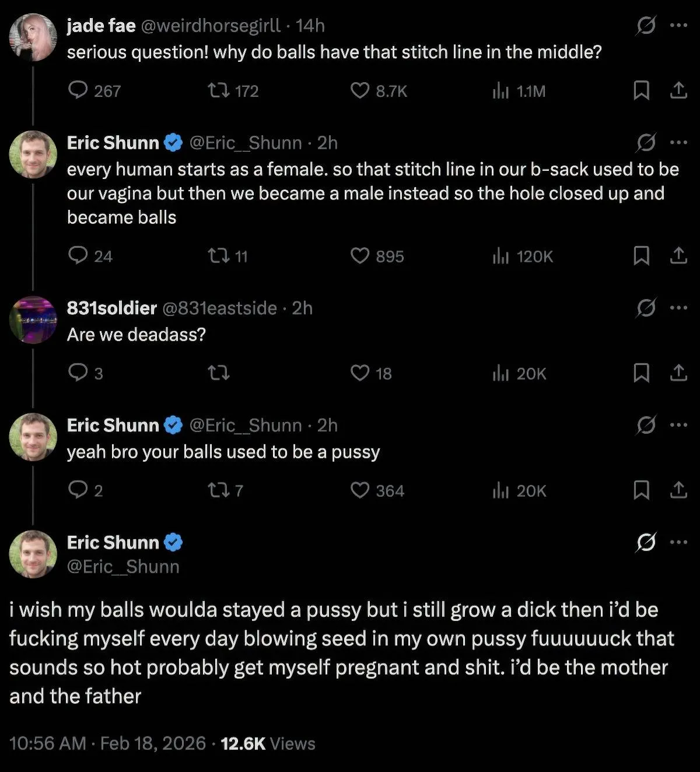
Task: Like jade fae's tweet with 8.7K likes
Action: (360, 90)
